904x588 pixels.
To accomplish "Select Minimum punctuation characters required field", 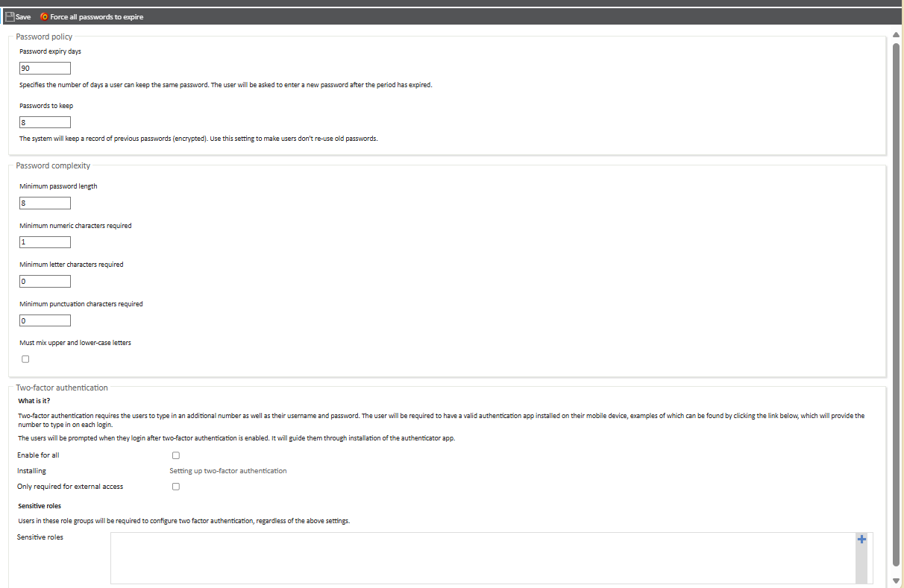I will [45, 320].
